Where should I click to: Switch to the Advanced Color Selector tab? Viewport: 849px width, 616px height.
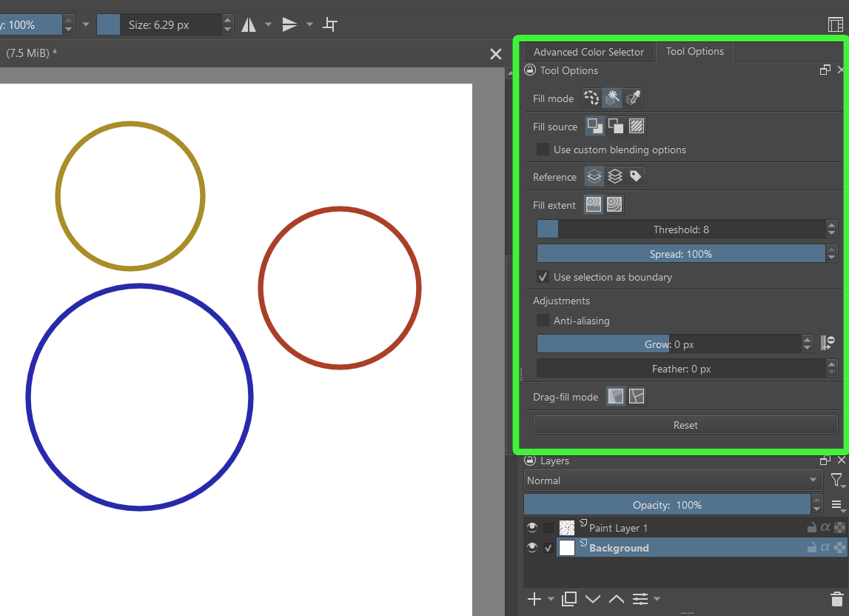[588, 52]
